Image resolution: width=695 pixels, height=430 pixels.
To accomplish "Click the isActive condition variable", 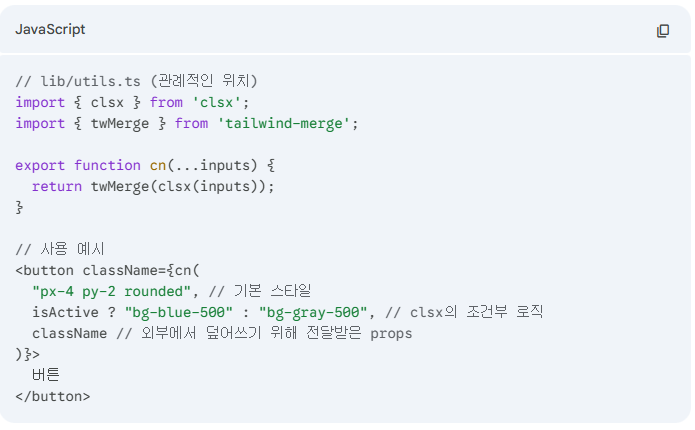I will pos(64,312).
